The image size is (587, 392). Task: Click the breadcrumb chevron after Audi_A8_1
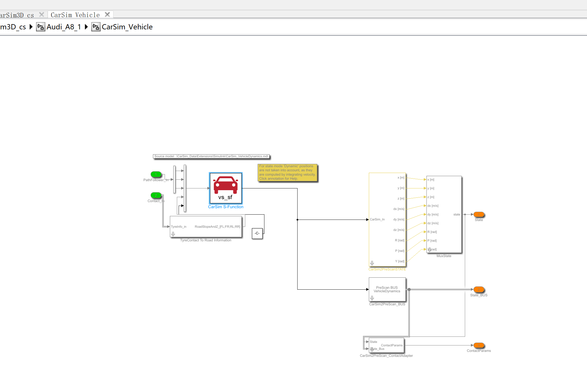point(86,26)
